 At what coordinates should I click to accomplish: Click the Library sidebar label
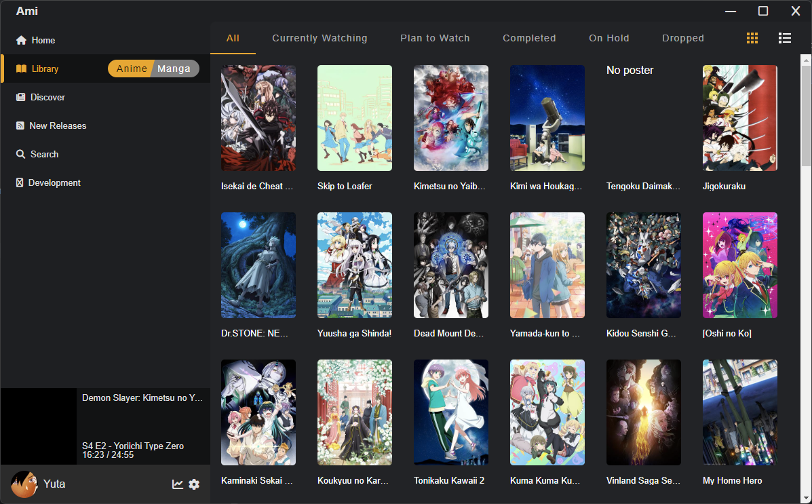click(45, 69)
